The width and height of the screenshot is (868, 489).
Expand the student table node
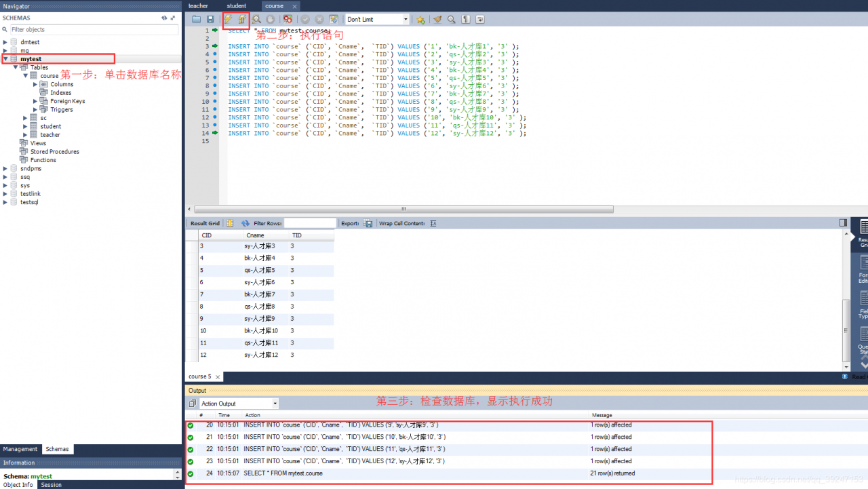pyautogui.click(x=25, y=126)
